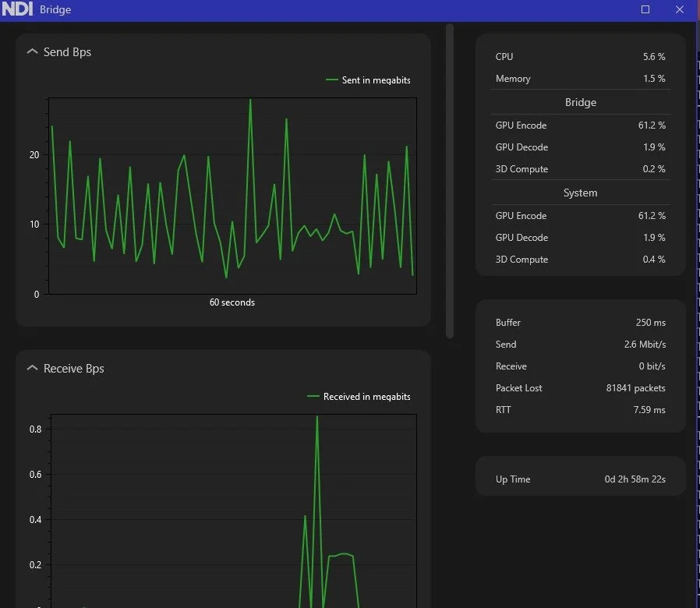Click the 'Received in megabits' legend entry
700x608 pixels.
coord(359,397)
